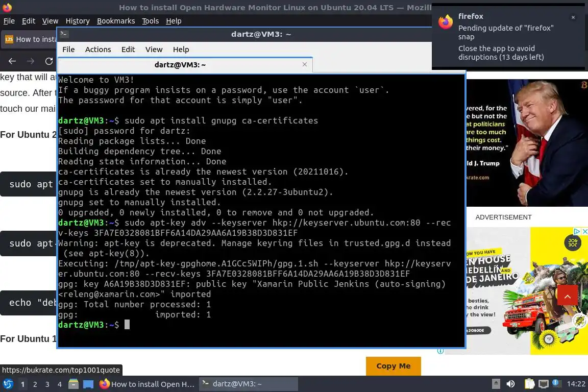Select workspace 1 in the taskbar
This screenshot has width=588, height=392.
(22, 384)
